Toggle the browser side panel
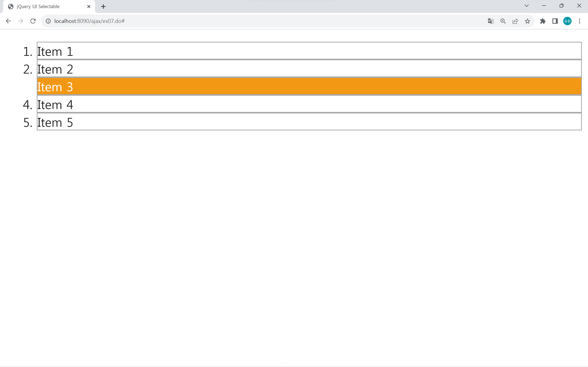588x367 pixels. 555,21
